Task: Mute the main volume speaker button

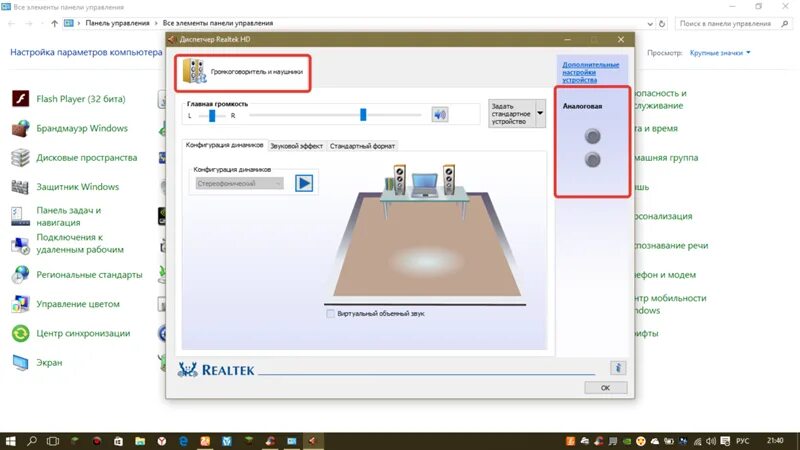Action: click(440, 114)
